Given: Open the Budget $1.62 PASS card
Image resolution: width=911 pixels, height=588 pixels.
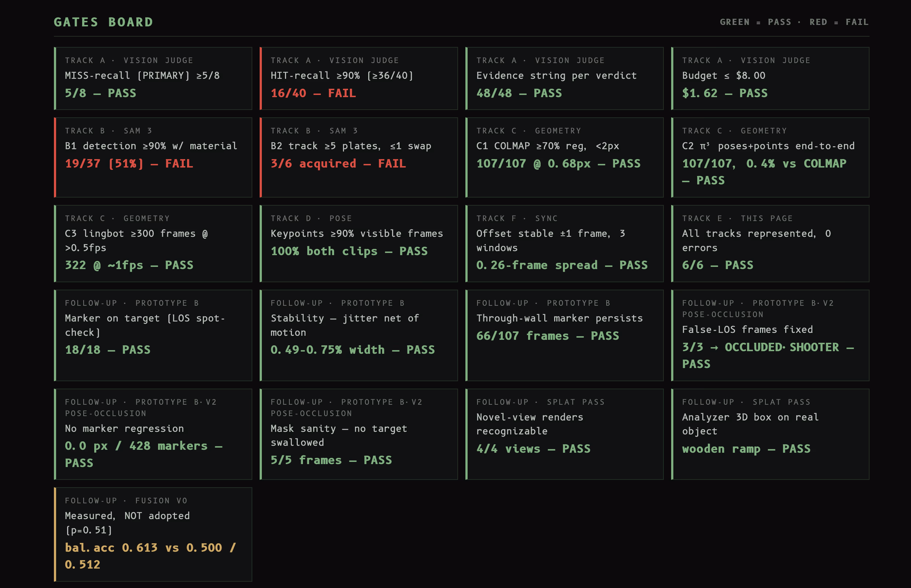Looking at the screenshot, I should coord(770,78).
